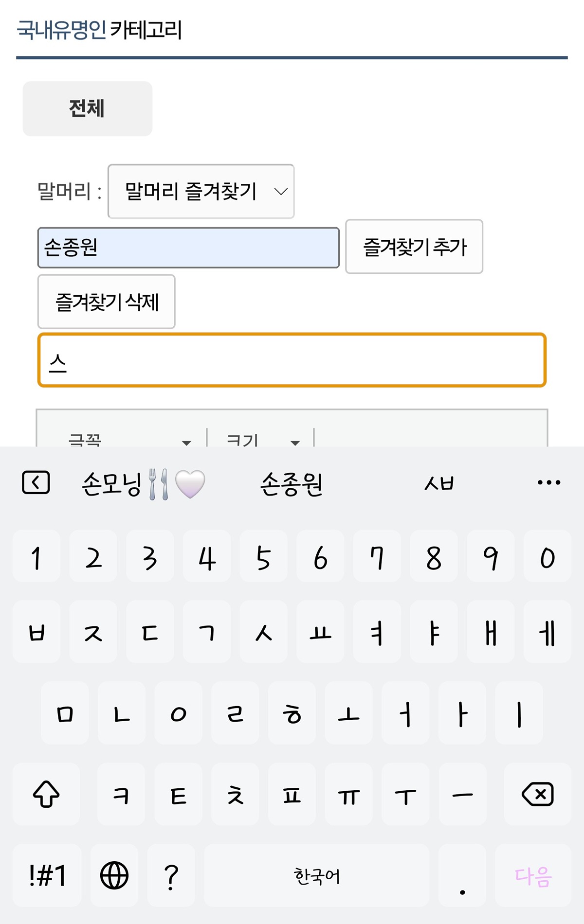The image size is (584, 924).
Task: Tap the ㅣ key
Action: (519, 712)
